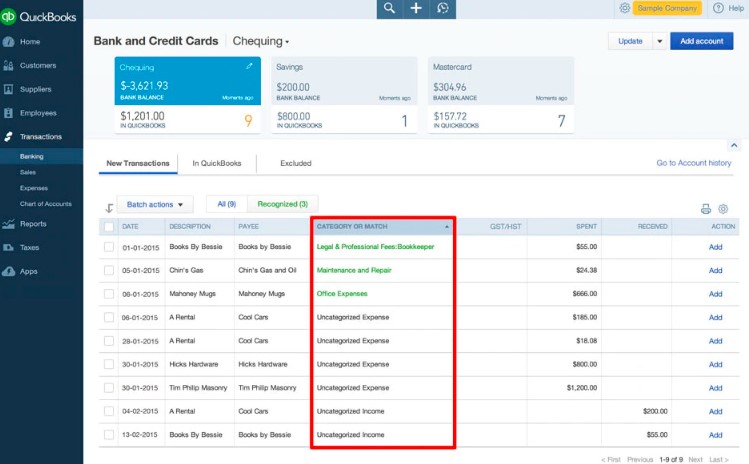Viewport: 749px width, 464px height.
Task: Go to Next page link
Action: tap(696, 459)
